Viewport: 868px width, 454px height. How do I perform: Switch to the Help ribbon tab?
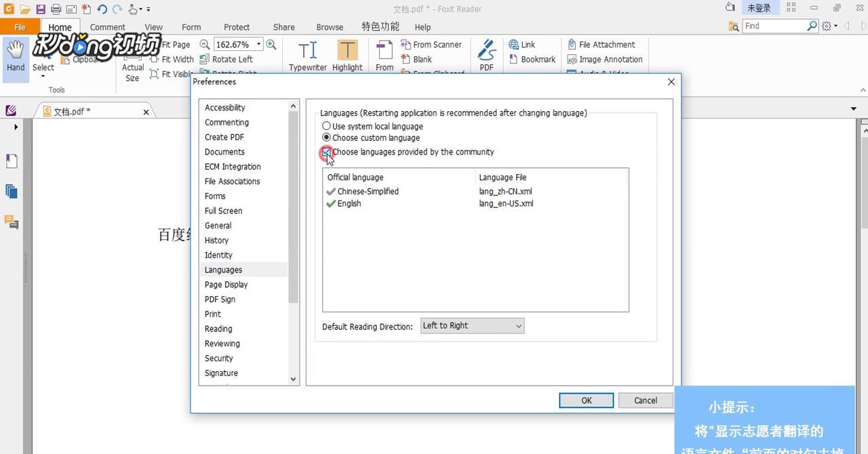422,27
